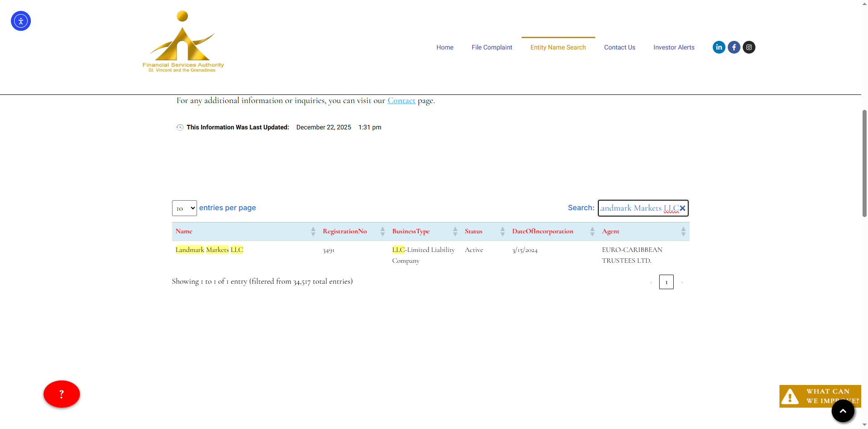Sort table by RegistrationNo column
Image resolution: width=868 pixels, height=429 pixels.
(345, 232)
